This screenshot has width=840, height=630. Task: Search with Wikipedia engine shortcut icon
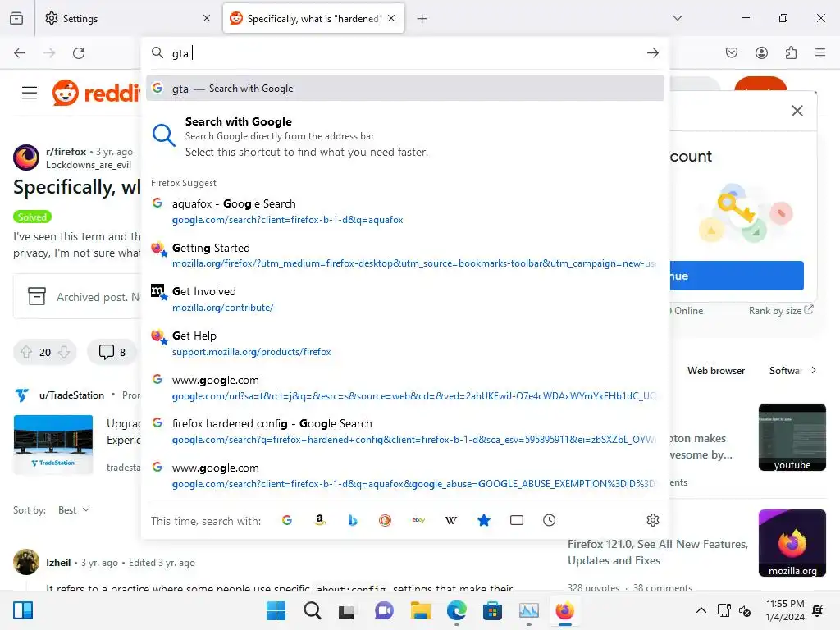(451, 520)
